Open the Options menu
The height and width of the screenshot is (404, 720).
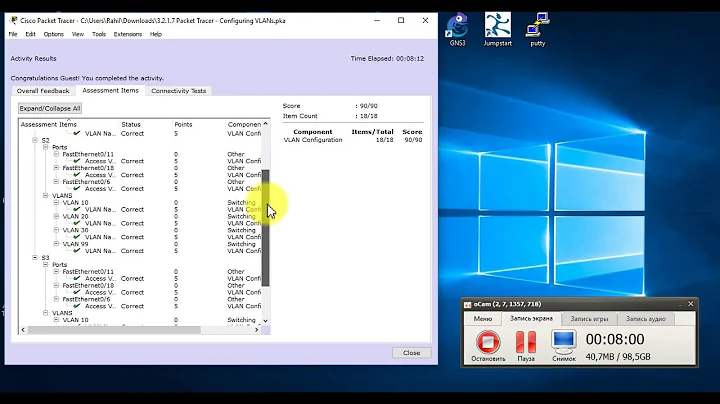click(x=54, y=34)
